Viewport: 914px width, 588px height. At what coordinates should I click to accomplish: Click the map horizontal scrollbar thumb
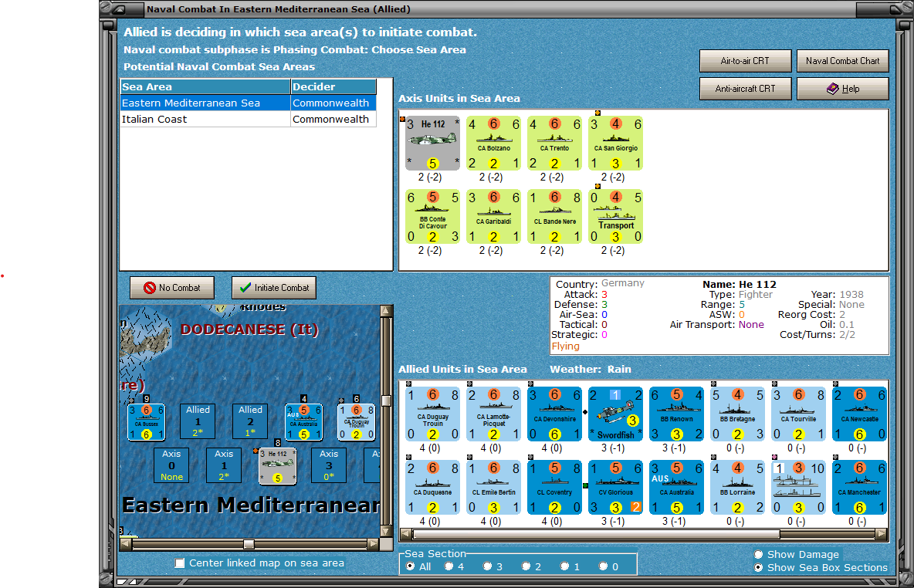(249, 544)
